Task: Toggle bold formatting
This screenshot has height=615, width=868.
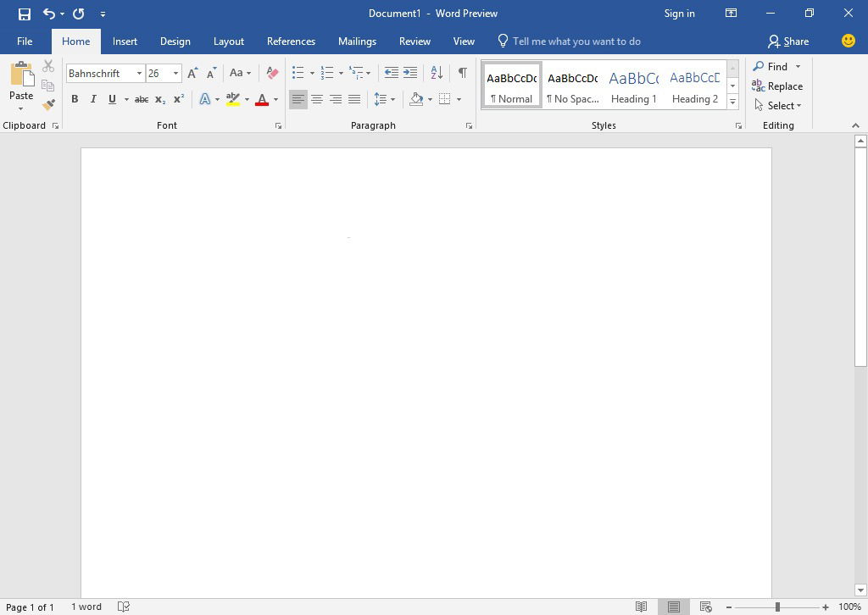Action: click(x=75, y=99)
